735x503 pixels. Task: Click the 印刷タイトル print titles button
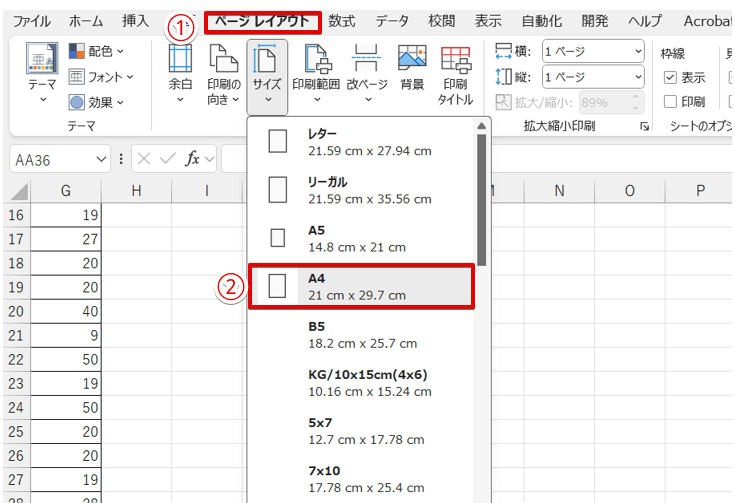(x=455, y=75)
